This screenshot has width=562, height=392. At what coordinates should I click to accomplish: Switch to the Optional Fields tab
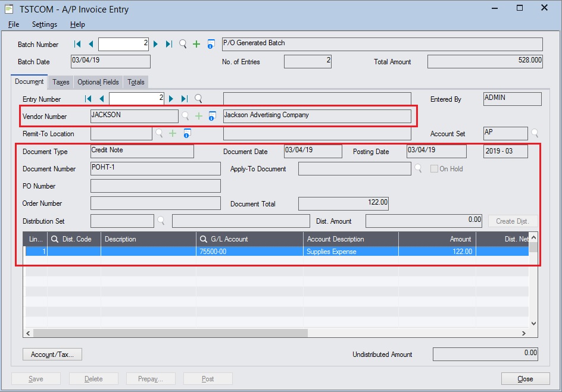coord(98,82)
